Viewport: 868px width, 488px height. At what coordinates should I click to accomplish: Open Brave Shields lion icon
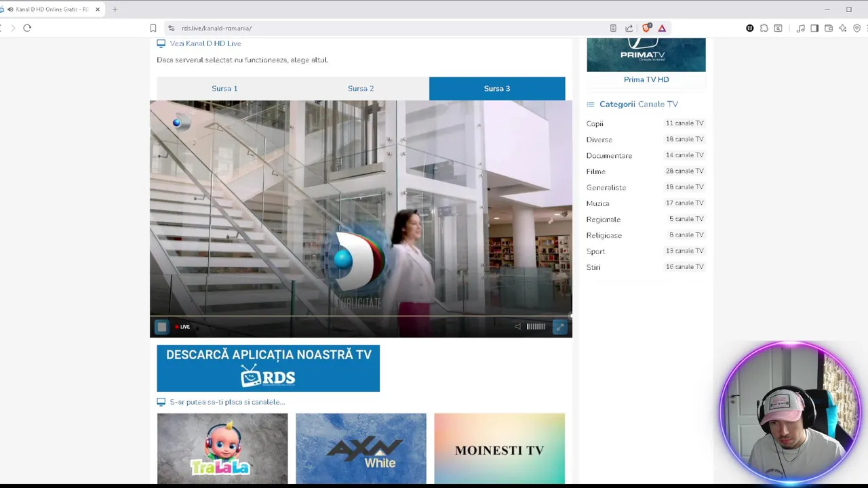[x=646, y=28]
